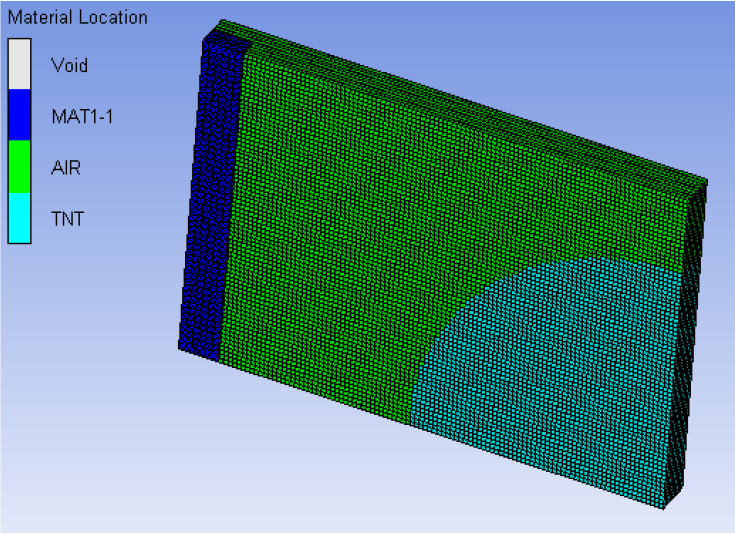
Task: Click the "TNT" legend label text
Action: coord(67,219)
